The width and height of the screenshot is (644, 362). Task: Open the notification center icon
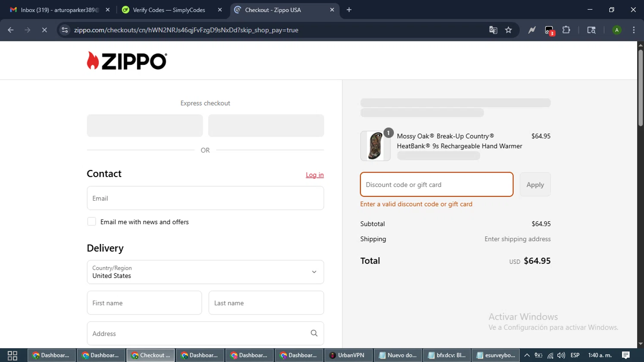click(x=626, y=355)
